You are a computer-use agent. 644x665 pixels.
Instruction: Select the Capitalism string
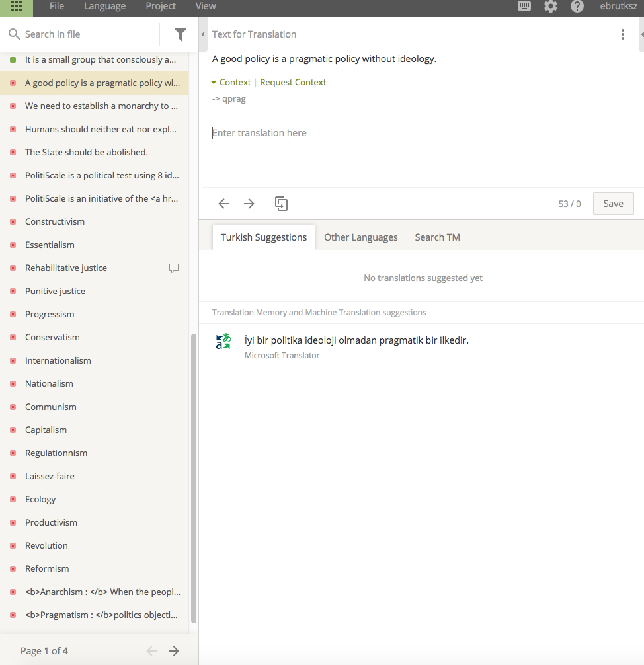(94, 430)
